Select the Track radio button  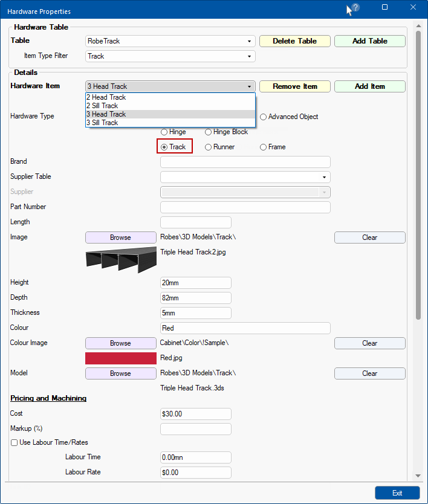coord(164,147)
